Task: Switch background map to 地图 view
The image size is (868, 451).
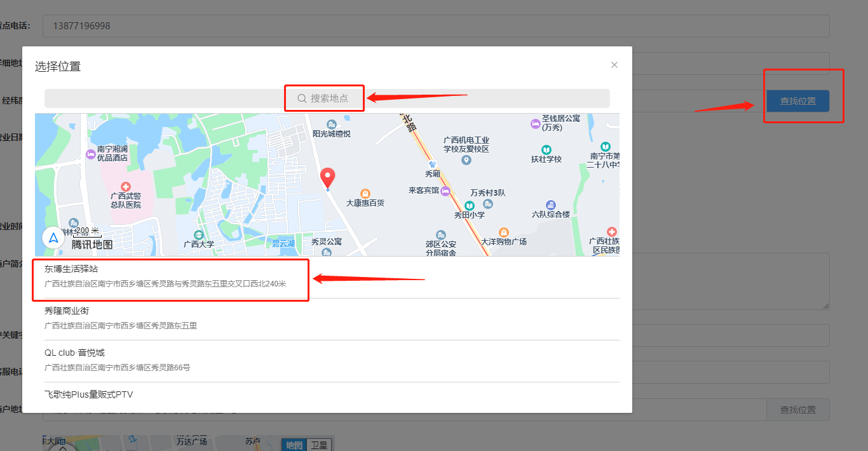Action: [294, 445]
